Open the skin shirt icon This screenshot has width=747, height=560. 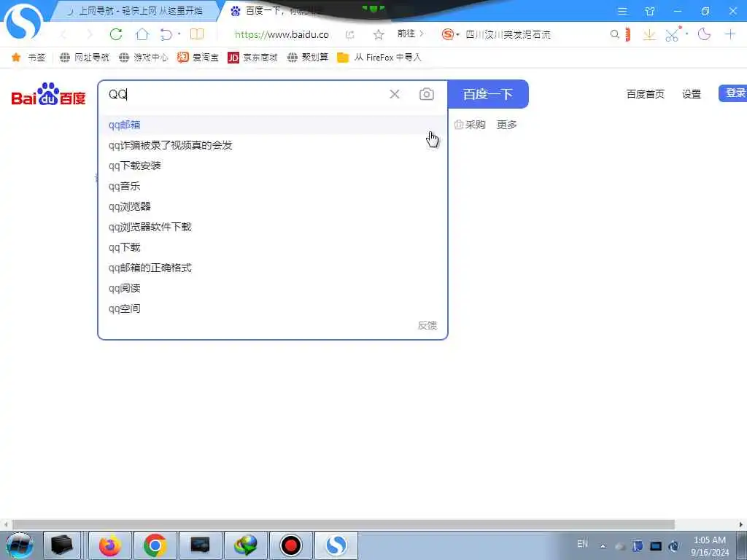(650, 11)
